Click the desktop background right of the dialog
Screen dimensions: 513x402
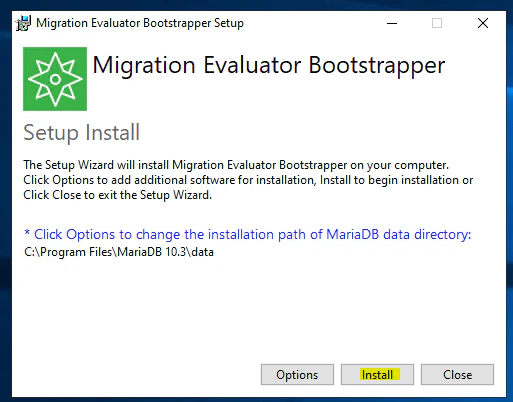[510, 200]
